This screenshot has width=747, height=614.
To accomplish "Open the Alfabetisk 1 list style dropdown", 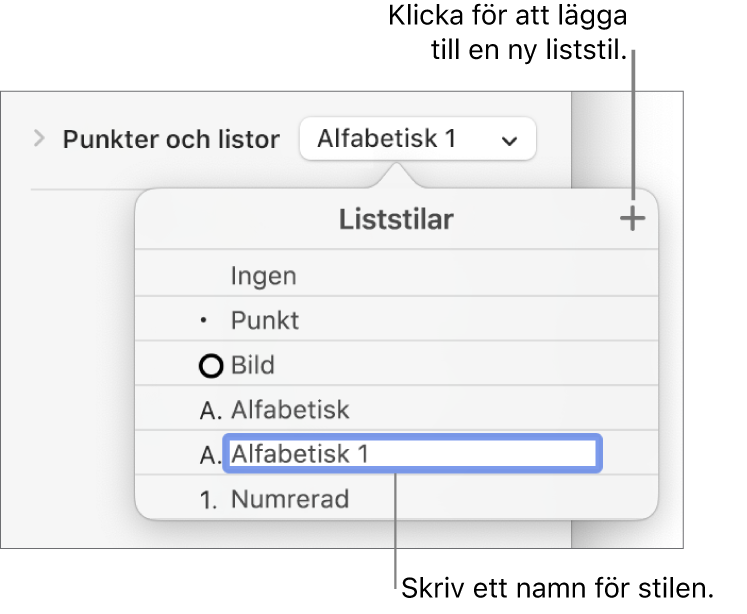I will [x=418, y=139].
